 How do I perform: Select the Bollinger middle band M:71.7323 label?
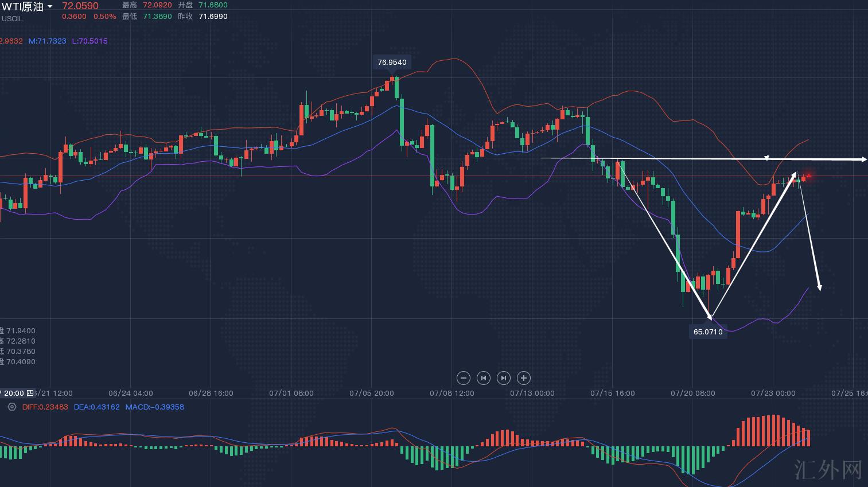coord(47,41)
